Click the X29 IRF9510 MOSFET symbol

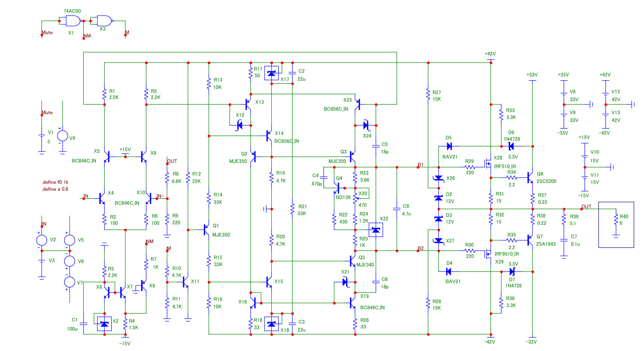tap(488, 254)
